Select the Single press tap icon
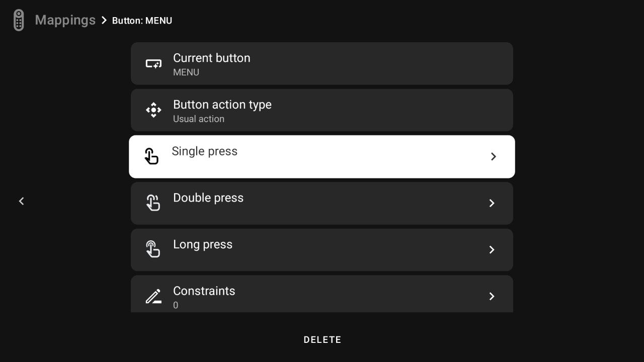 (151, 156)
